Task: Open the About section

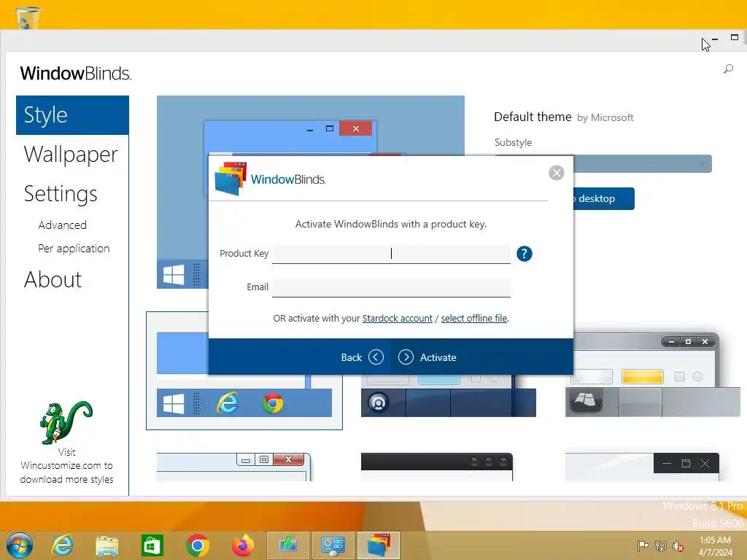Action: coord(53,279)
